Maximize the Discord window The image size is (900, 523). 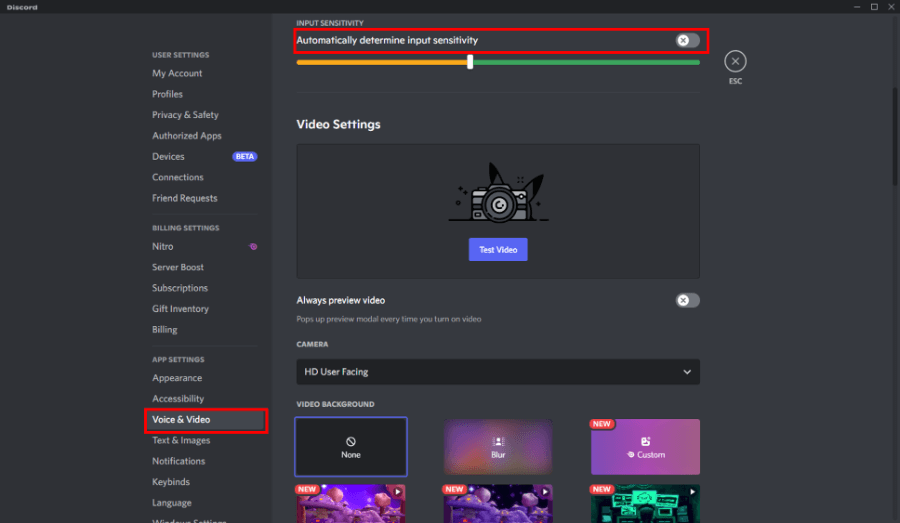(874, 7)
